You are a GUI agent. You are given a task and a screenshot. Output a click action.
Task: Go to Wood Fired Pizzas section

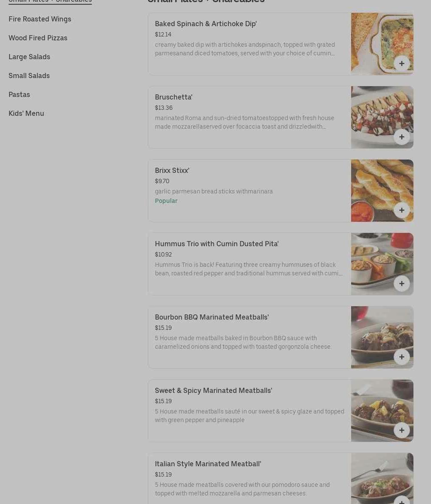tap(38, 38)
